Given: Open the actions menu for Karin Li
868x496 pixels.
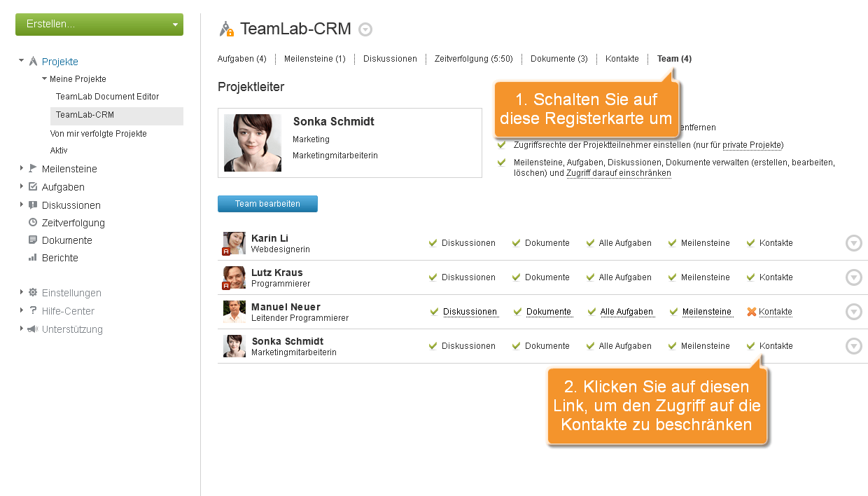Looking at the screenshot, I should (x=854, y=243).
